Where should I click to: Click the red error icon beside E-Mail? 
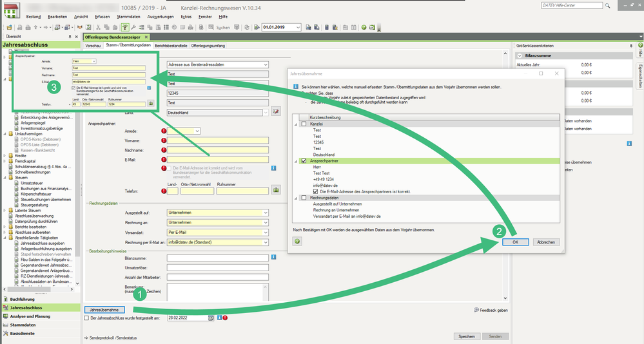pos(164,160)
